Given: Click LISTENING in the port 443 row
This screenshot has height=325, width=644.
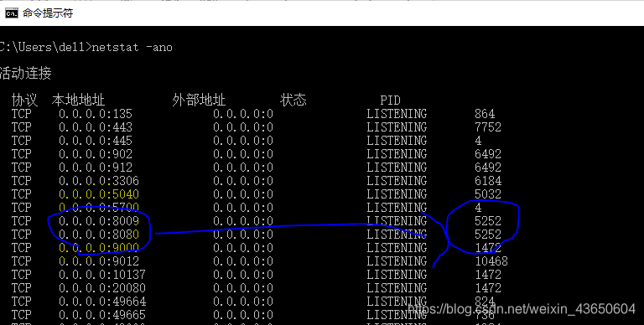Looking at the screenshot, I should pos(397,127).
